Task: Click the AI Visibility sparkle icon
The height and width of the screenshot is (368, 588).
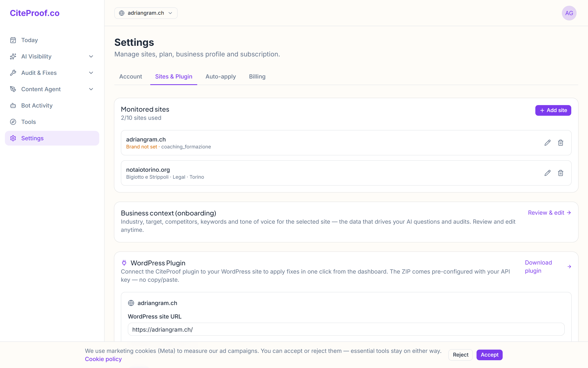Action: pos(13,56)
